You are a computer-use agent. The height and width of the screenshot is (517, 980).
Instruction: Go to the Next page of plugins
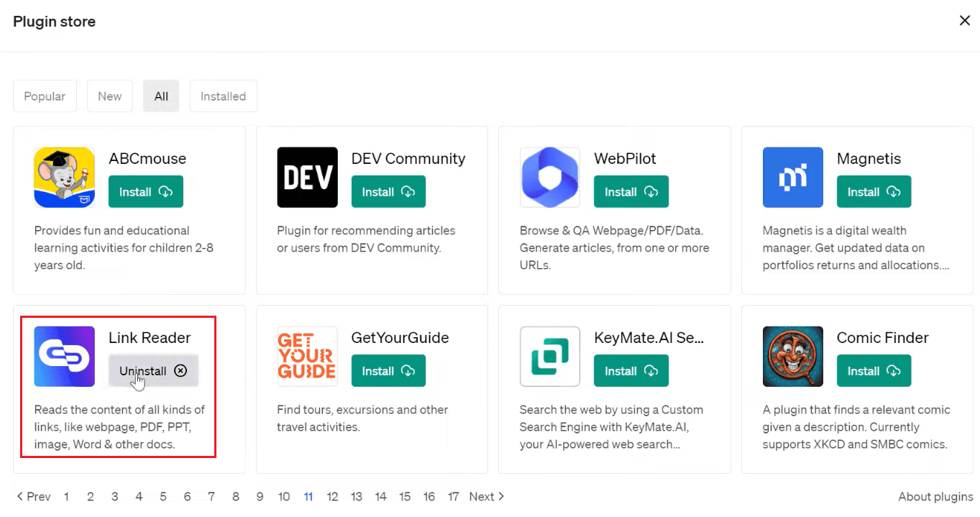tap(487, 497)
